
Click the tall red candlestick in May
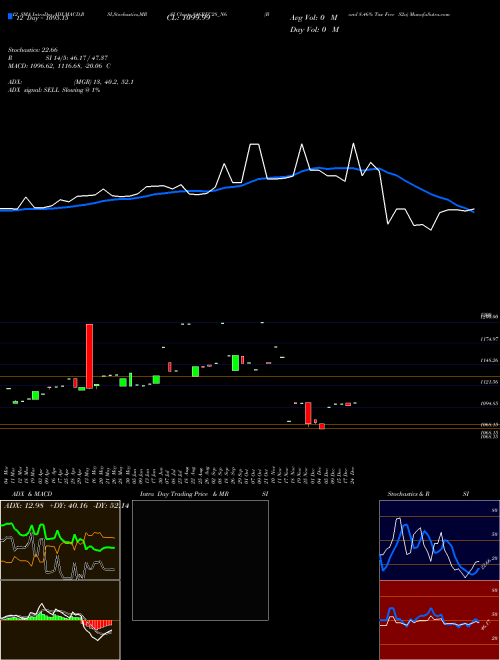point(89,356)
